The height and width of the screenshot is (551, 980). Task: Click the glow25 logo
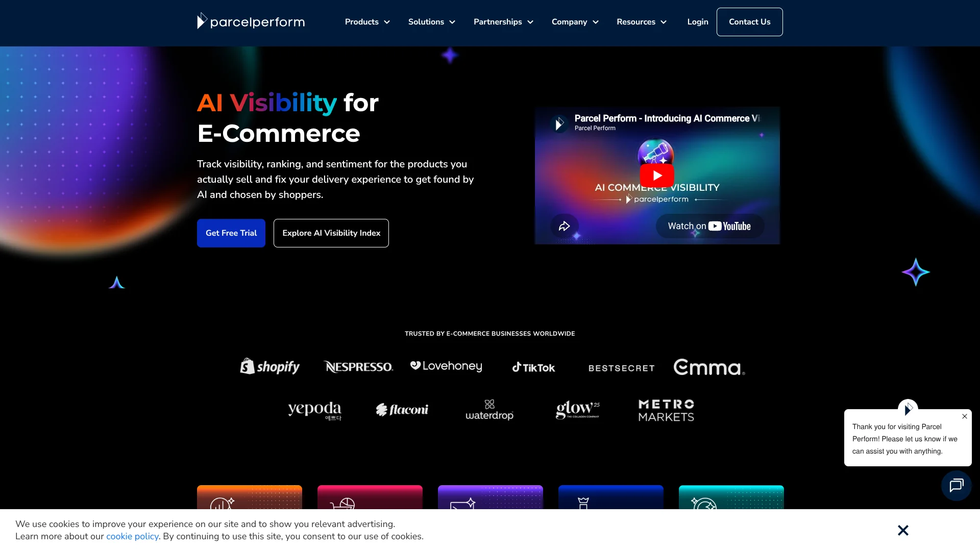coord(578,410)
